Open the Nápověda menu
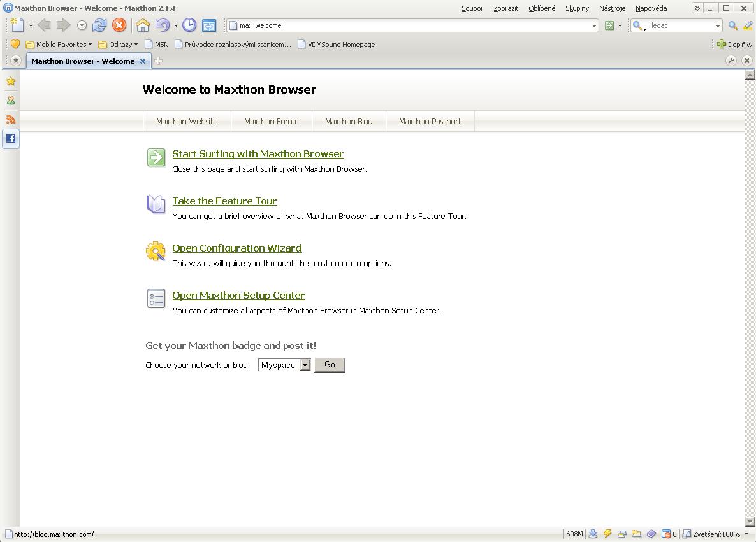The height and width of the screenshot is (542, 756). (651, 8)
